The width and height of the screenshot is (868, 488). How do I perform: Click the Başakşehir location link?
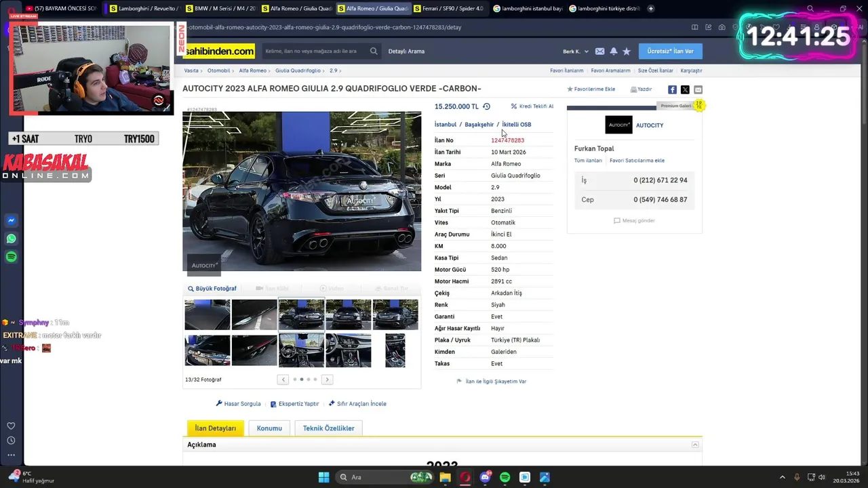coord(479,125)
